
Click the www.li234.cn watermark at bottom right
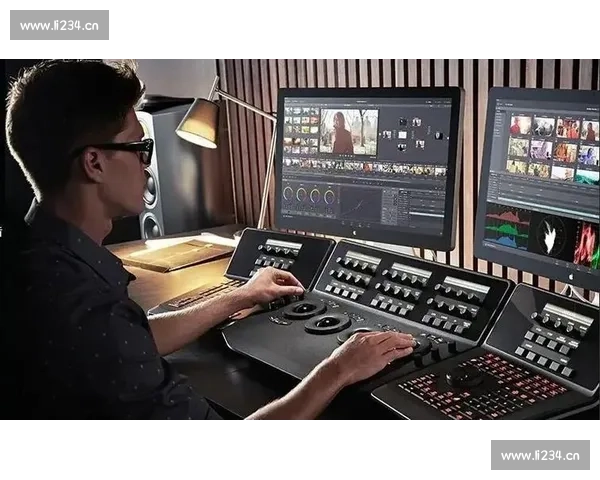(x=539, y=455)
